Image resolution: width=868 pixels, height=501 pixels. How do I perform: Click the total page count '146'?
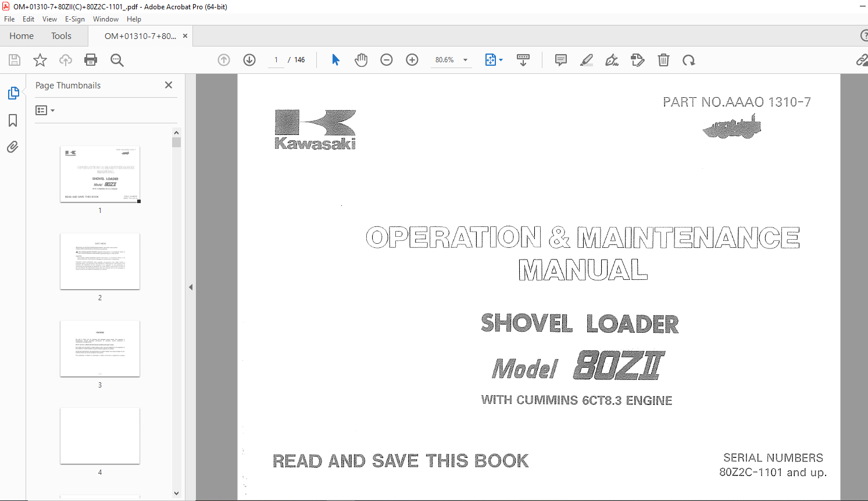pyautogui.click(x=299, y=60)
